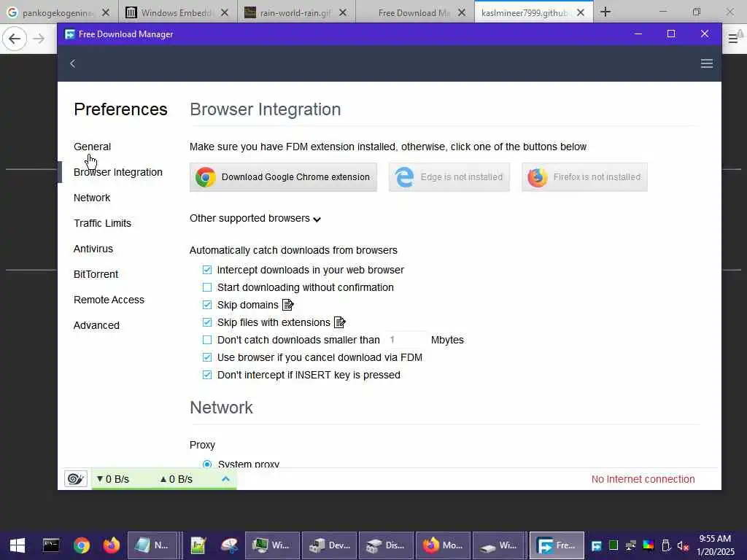Expand the speed panel with the up chevron
Viewport: 747px width, 560px height.
point(226,479)
